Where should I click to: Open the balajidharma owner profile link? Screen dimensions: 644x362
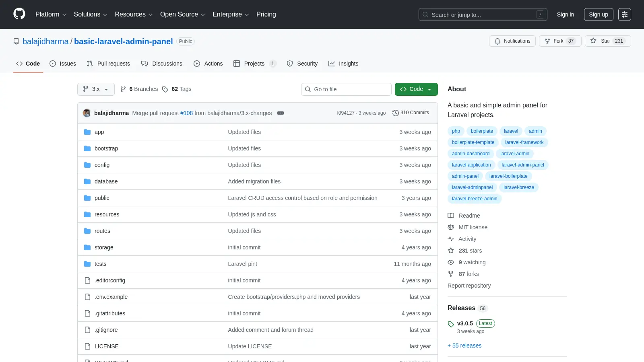coord(45,41)
